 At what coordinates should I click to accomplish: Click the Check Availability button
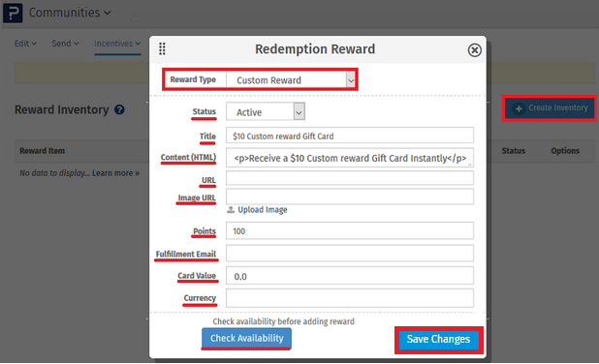[247, 338]
